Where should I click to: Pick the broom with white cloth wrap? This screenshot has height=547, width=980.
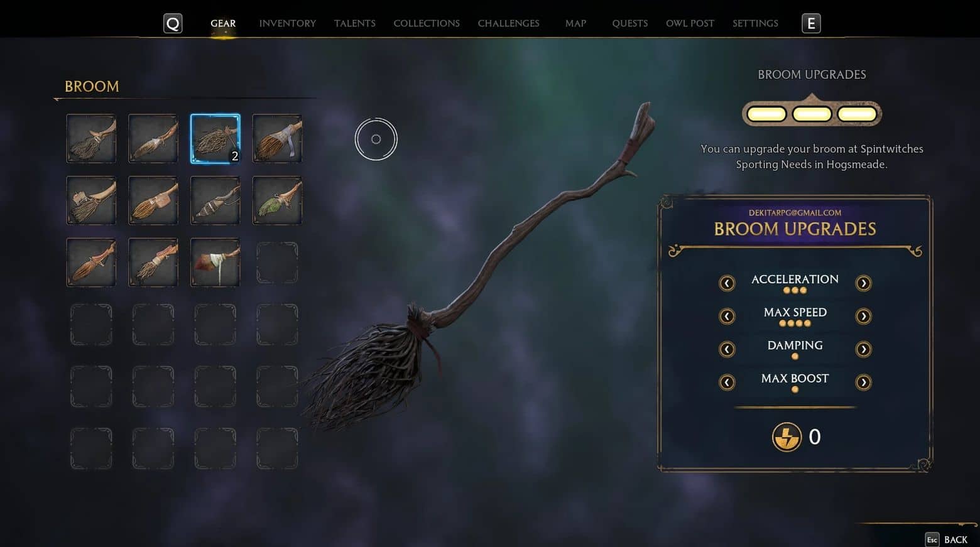pyautogui.click(x=215, y=263)
